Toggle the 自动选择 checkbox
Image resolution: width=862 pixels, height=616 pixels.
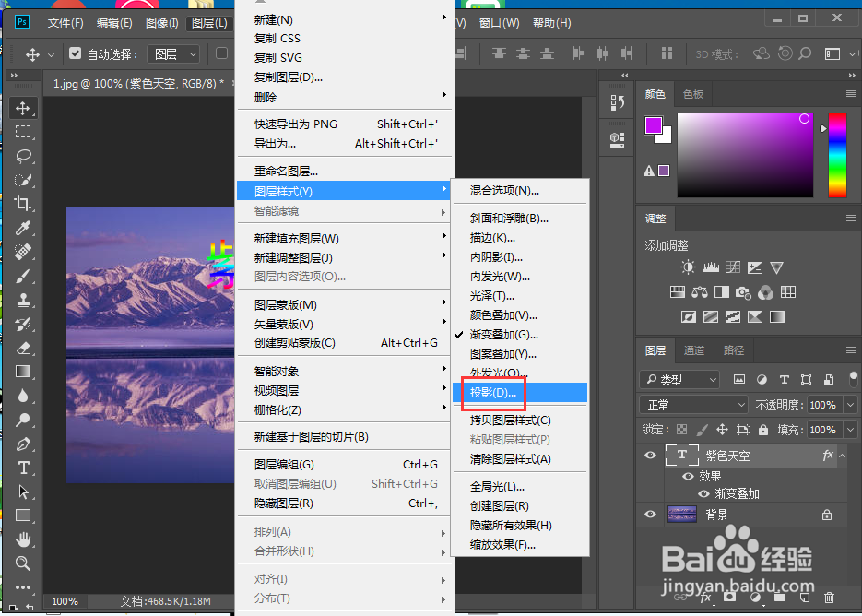[76, 53]
